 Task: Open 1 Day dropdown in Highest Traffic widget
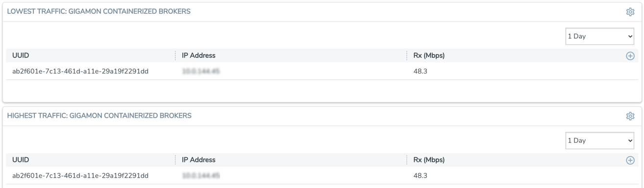(x=600, y=141)
